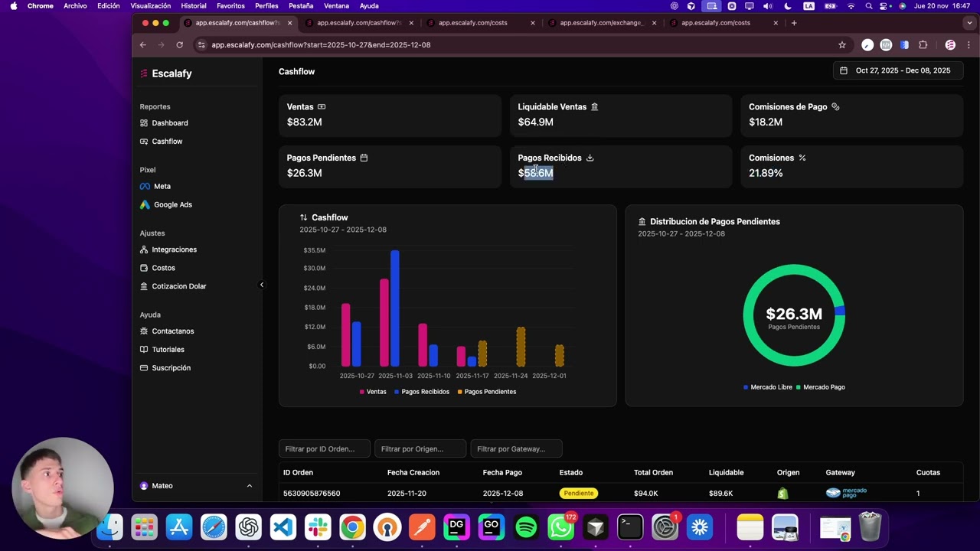Open Terminal from the Dock
The width and height of the screenshot is (980, 551).
pos(630,527)
